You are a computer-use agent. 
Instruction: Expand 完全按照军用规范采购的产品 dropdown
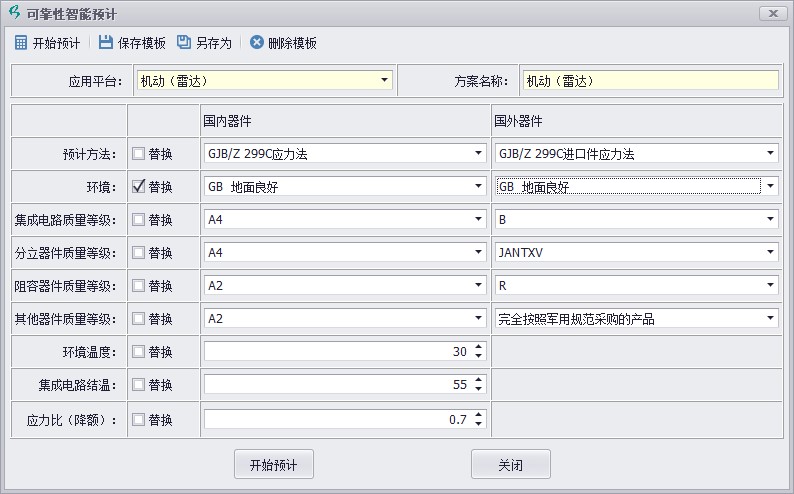771,319
